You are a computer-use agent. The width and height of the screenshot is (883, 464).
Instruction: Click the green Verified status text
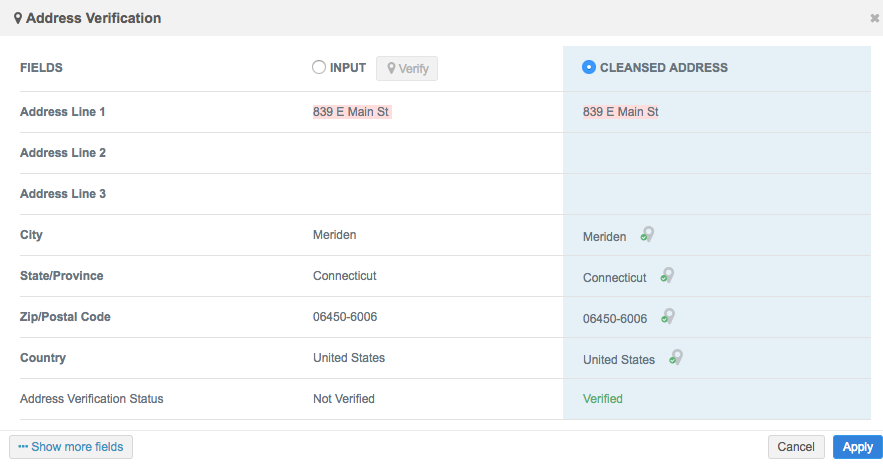click(602, 399)
